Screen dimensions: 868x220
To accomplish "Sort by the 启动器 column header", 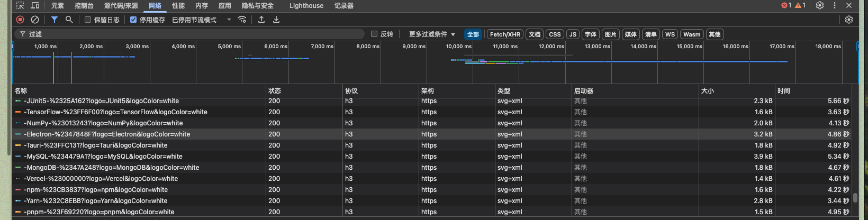I will (635, 91).
